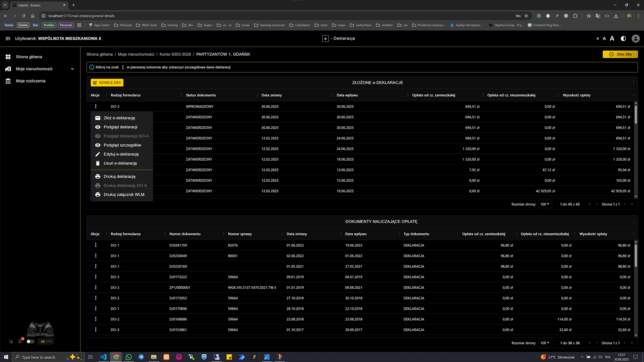
Task: Sort e-deklaracje by Status dokumentu
Action: point(201,95)
